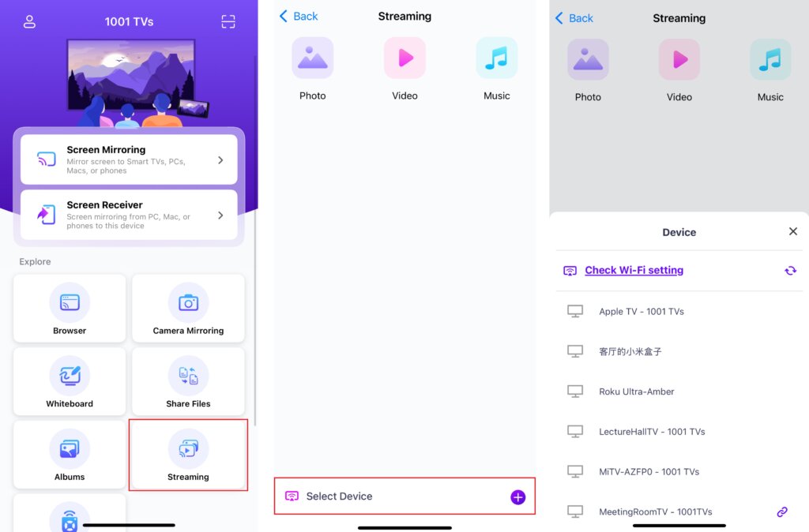Expand the Screen Receiver chevron
The width and height of the screenshot is (809, 532).
[x=220, y=215]
